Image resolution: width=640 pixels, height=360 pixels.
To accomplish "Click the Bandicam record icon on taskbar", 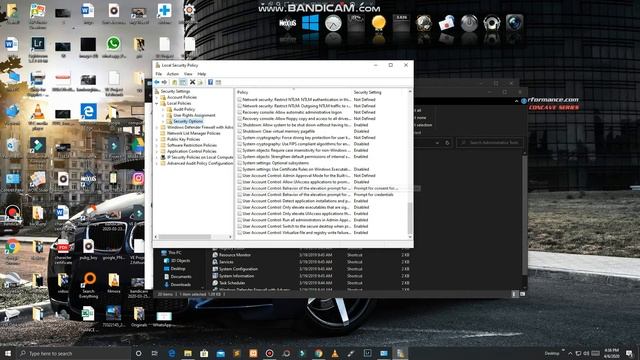I will (x=269, y=353).
